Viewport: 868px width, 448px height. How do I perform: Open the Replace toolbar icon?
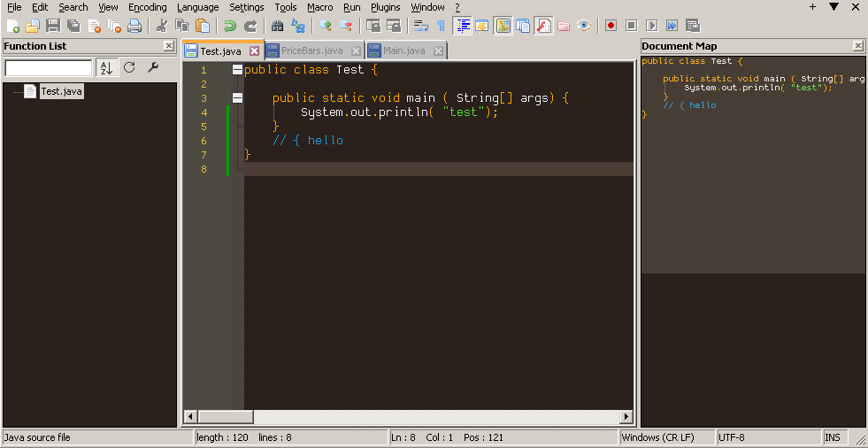pyautogui.click(x=298, y=26)
